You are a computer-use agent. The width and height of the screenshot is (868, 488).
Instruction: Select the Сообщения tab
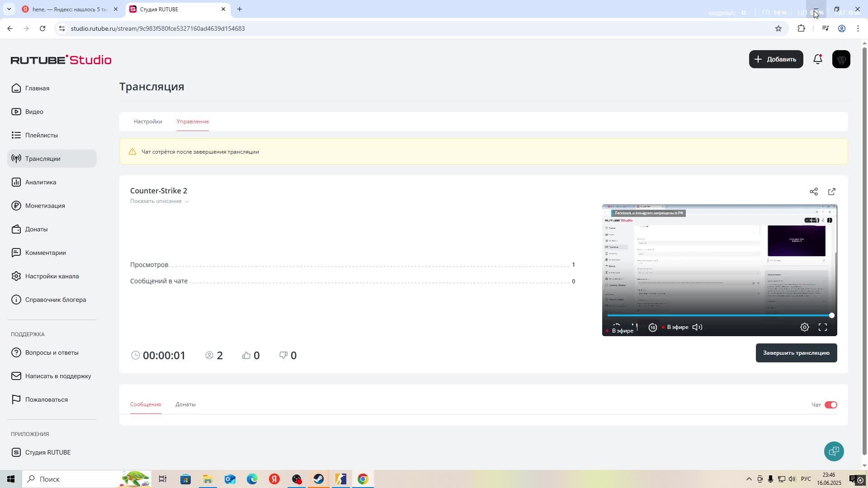click(146, 404)
